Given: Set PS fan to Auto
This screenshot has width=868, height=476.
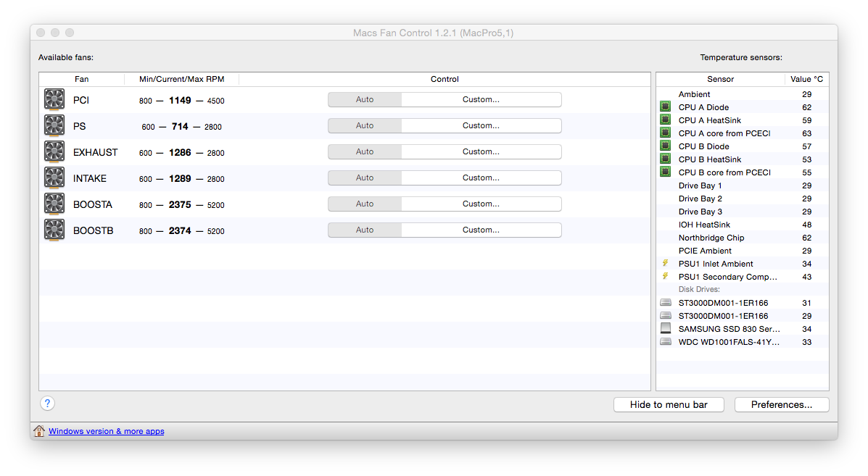Looking at the screenshot, I should [365, 125].
